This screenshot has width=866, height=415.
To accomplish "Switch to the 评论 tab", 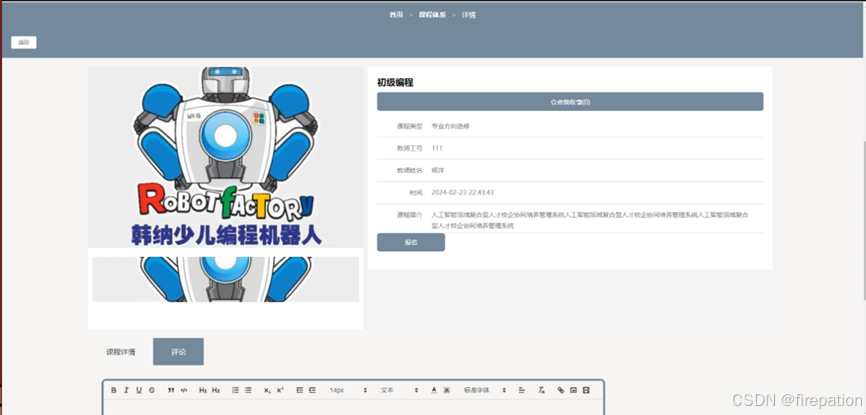I will coord(178,351).
